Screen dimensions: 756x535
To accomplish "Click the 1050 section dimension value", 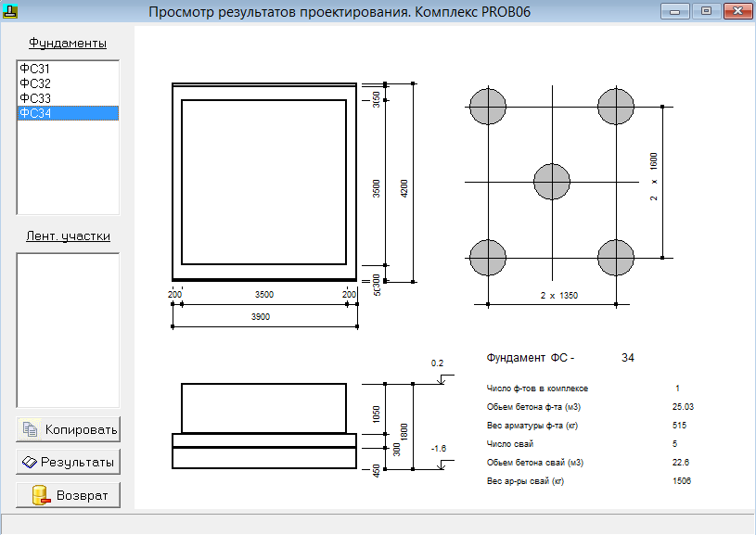I will (x=377, y=414).
